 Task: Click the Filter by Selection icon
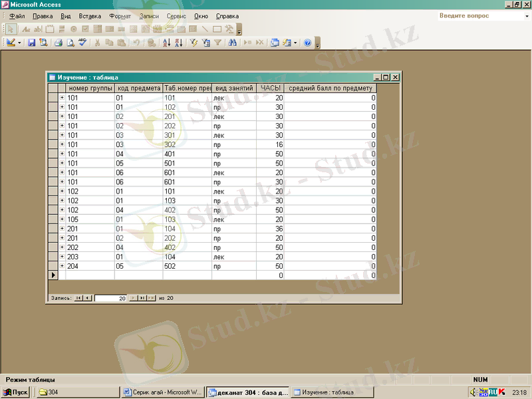pos(194,43)
